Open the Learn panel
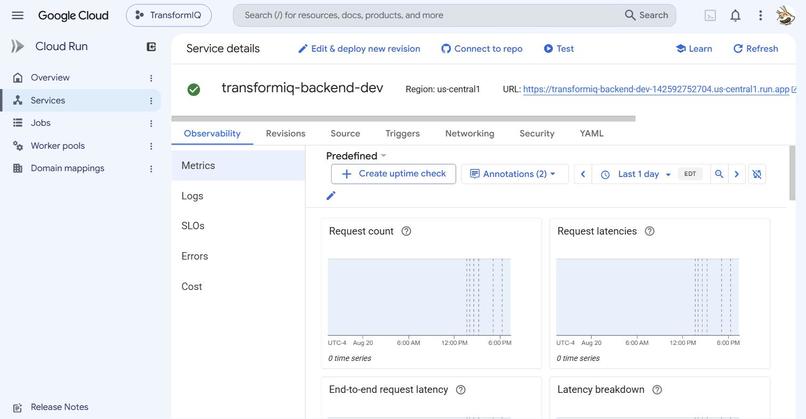Image resolution: width=806 pixels, height=419 pixels. [x=694, y=49]
